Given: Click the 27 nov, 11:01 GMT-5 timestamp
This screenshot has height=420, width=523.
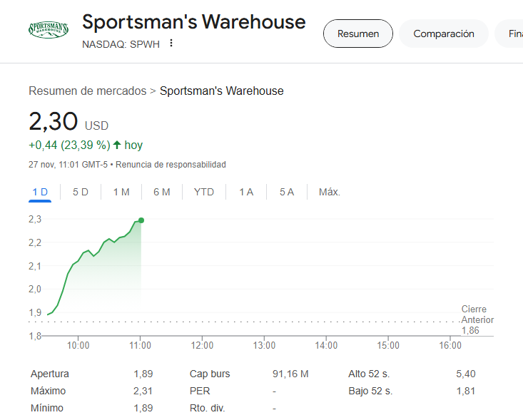Looking at the screenshot, I should pyautogui.click(x=68, y=165).
